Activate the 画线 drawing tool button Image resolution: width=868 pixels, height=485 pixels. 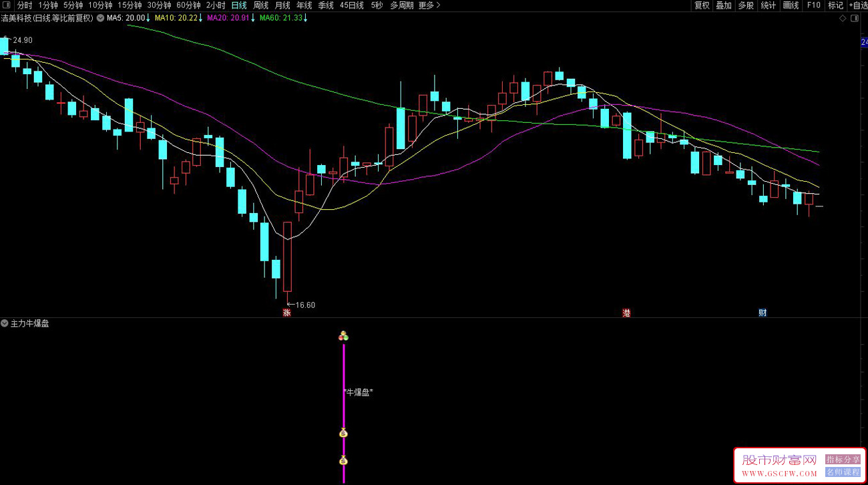pyautogui.click(x=791, y=5)
